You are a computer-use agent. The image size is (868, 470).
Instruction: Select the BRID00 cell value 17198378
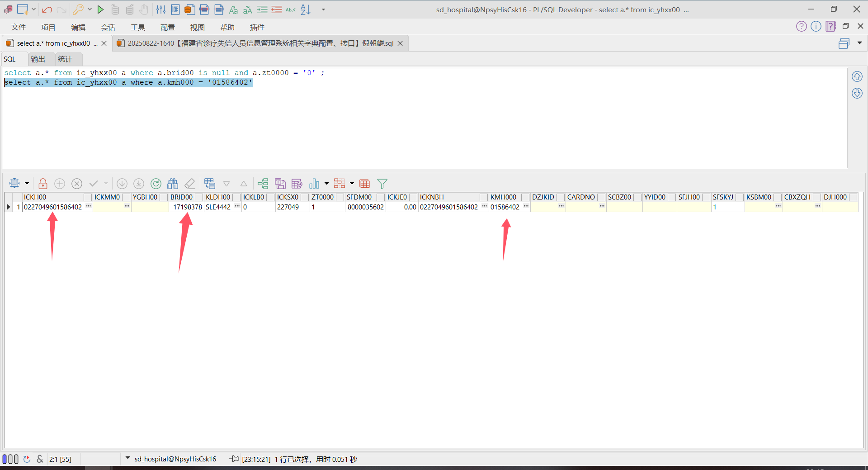188,207
